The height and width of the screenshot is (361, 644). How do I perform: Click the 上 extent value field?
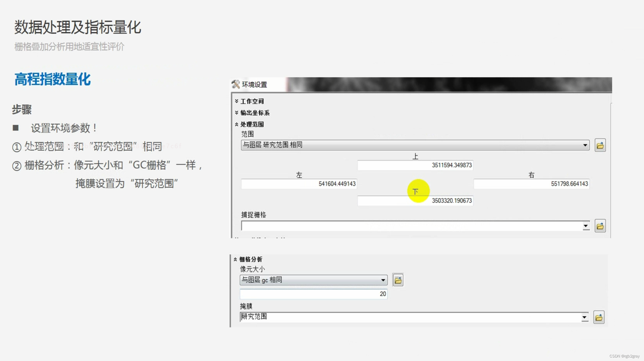[x=415, y=165]
